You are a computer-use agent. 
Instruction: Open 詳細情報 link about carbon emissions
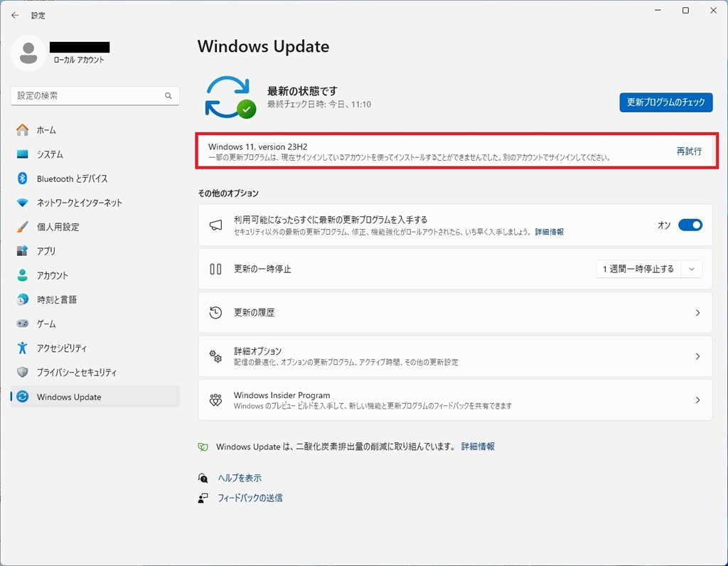[478, 447]
